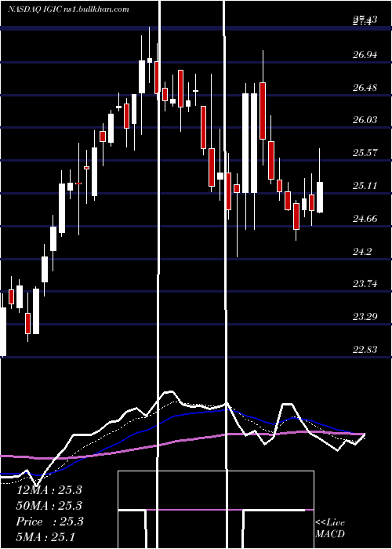Viewport: 392px width, 549px height.
Task: Click the NASDAQ IGIC ns1.bullkhan.com title text
Action: (68, 9)
